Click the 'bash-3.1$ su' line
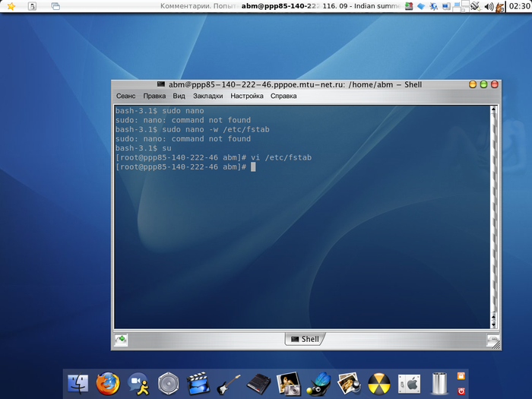Viewport: 532px width, 399px height. click(143, 148)
